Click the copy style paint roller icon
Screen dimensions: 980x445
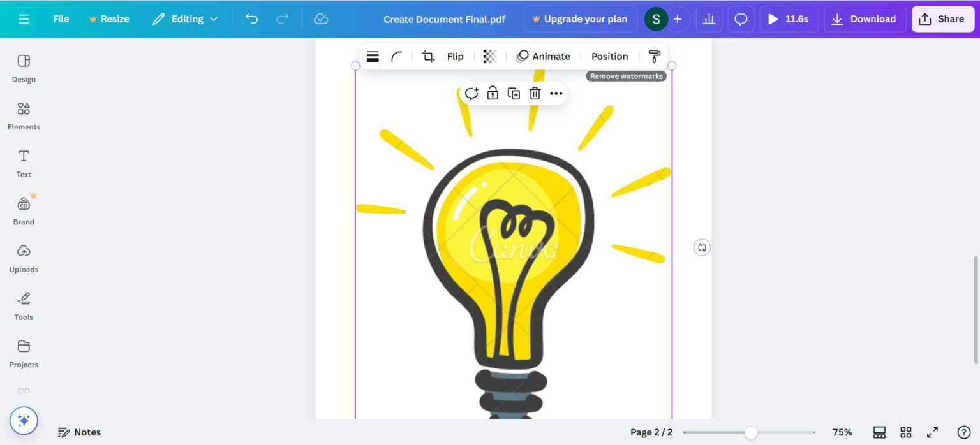pos(654,57)
